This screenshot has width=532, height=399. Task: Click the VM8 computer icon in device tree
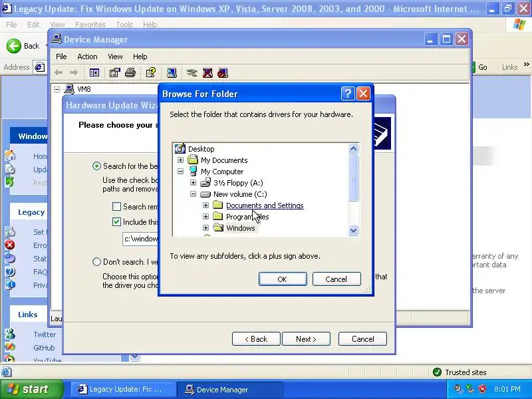[x=69, y=89]
